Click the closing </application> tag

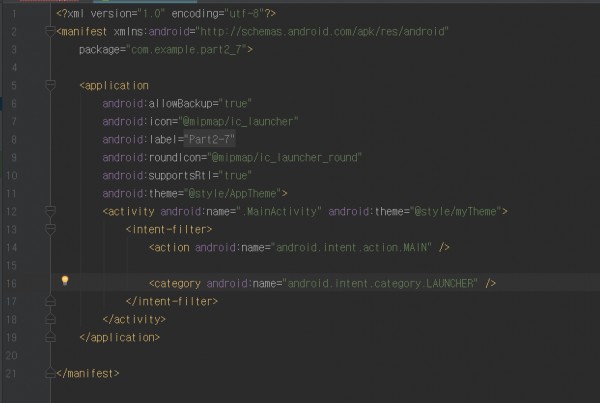pyautogui.click(x=119, y=338)
